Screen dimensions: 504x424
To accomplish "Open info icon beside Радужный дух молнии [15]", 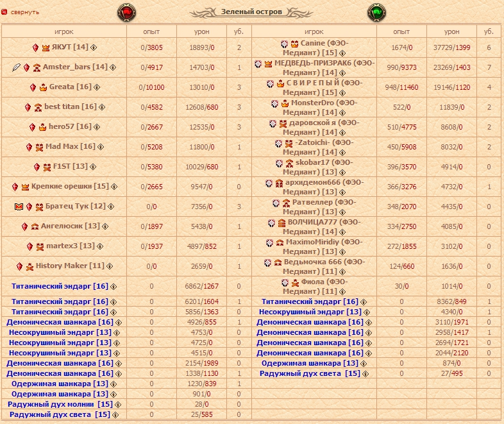I will click(x=118, y=405).
